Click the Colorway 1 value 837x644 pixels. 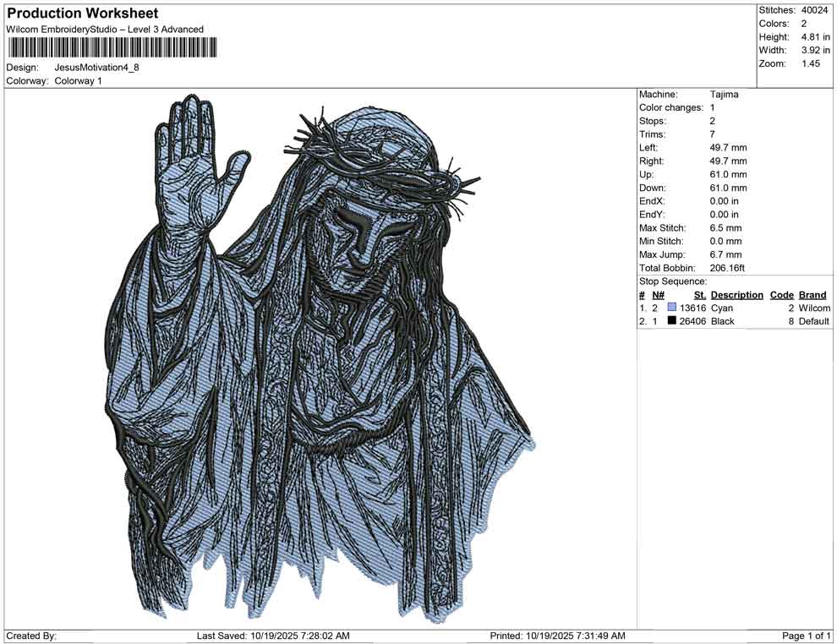click(78, 81)
